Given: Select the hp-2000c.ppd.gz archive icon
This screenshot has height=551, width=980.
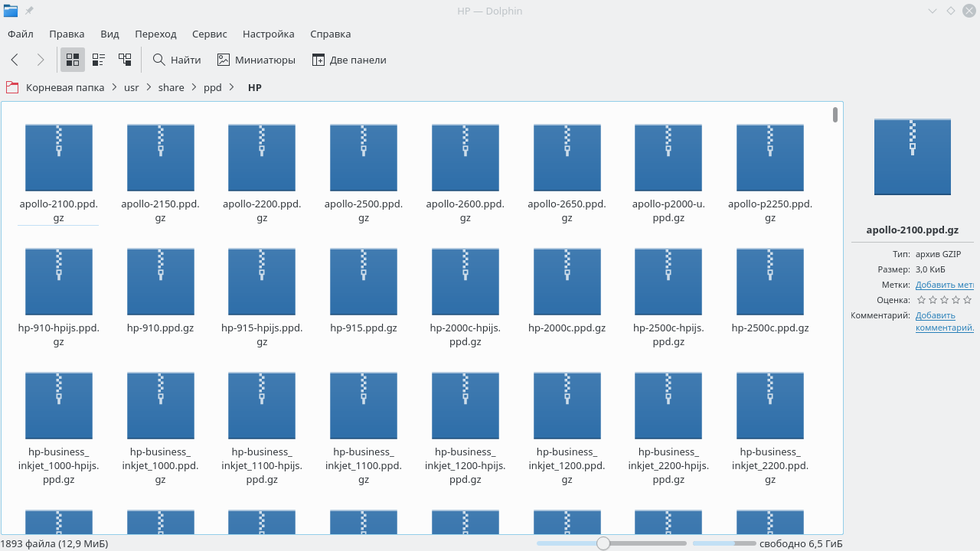Looking at the screenshot, I should tap(567, 282).
